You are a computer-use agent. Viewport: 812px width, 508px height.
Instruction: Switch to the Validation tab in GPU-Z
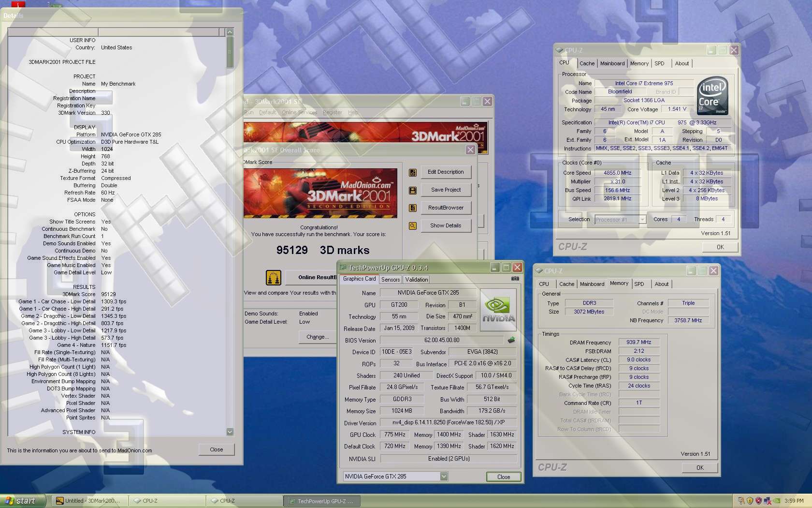tap(416, 280)
